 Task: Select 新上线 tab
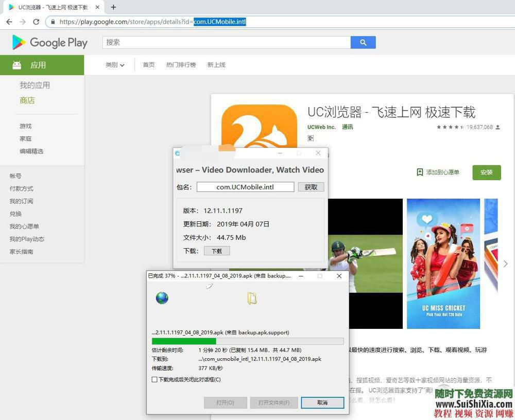tap(216, 65)
